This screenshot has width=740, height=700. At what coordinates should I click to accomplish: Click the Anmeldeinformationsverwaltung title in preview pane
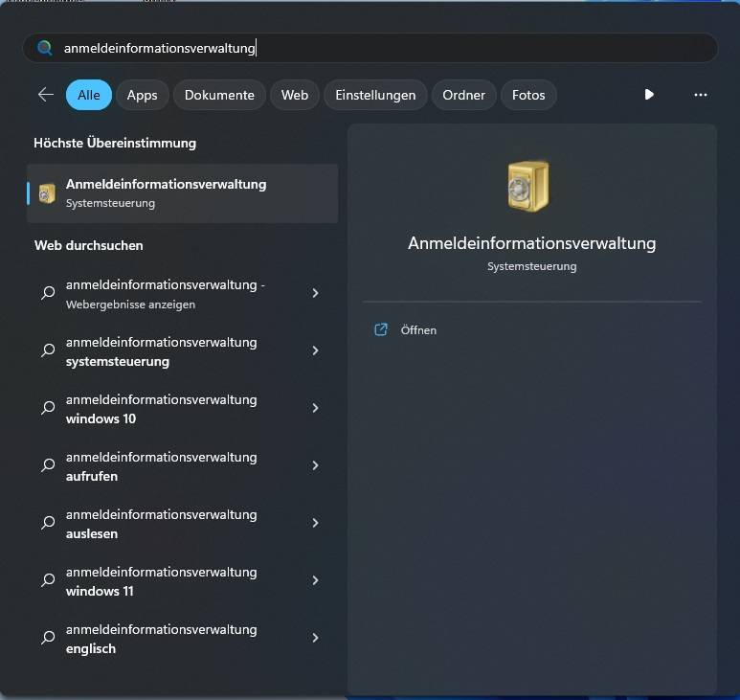[532, 243]
